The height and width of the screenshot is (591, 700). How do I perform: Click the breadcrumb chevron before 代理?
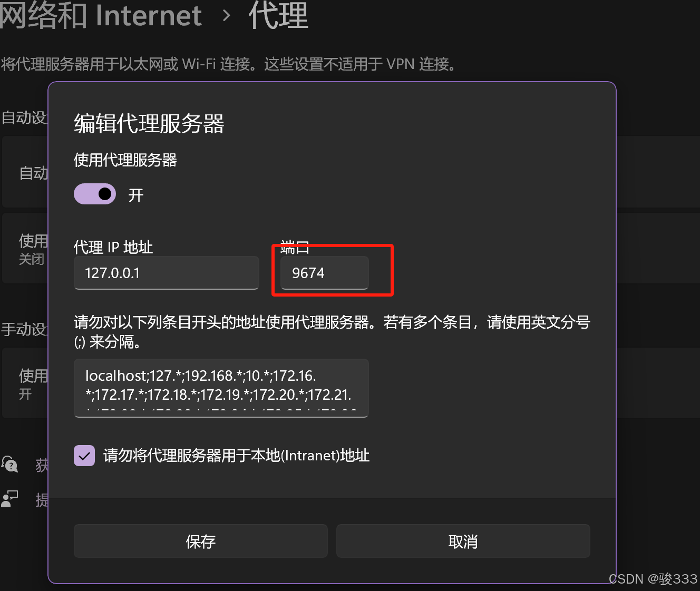[227, 16]
